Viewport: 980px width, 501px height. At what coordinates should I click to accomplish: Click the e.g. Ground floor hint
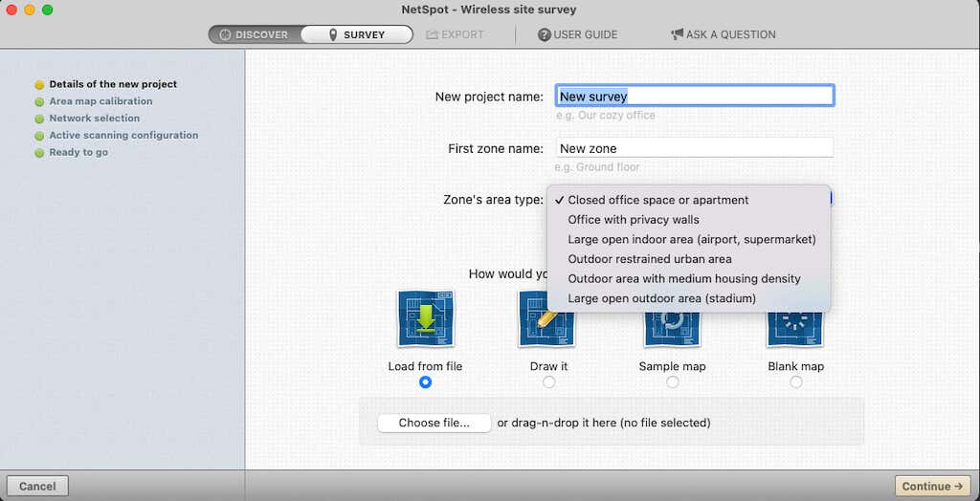point(597,167)
